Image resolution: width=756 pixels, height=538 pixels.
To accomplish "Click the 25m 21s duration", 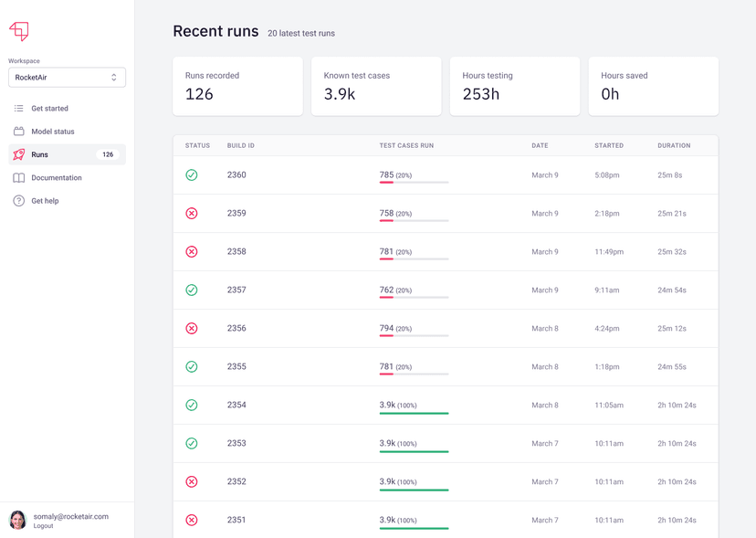I will [x=672, y=213].
